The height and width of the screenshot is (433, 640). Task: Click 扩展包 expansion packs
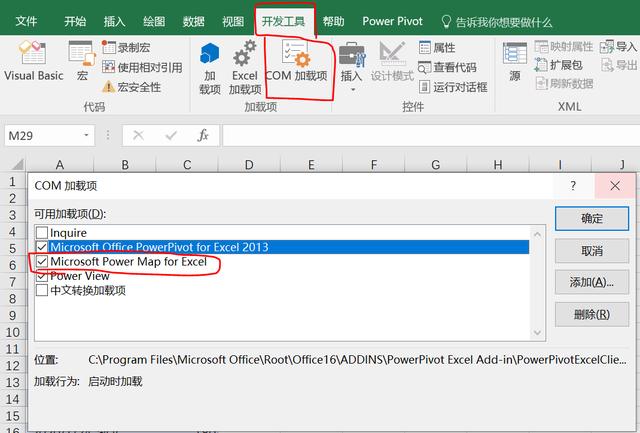click(x=559, y=65)
